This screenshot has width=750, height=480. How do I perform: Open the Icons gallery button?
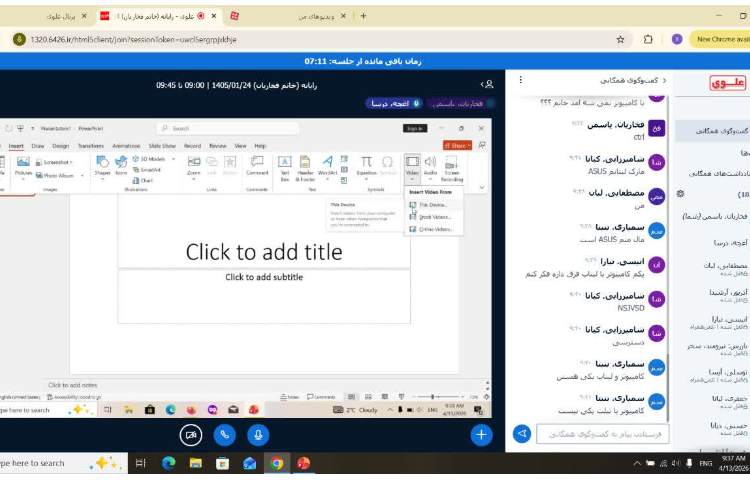click(121, 166)
